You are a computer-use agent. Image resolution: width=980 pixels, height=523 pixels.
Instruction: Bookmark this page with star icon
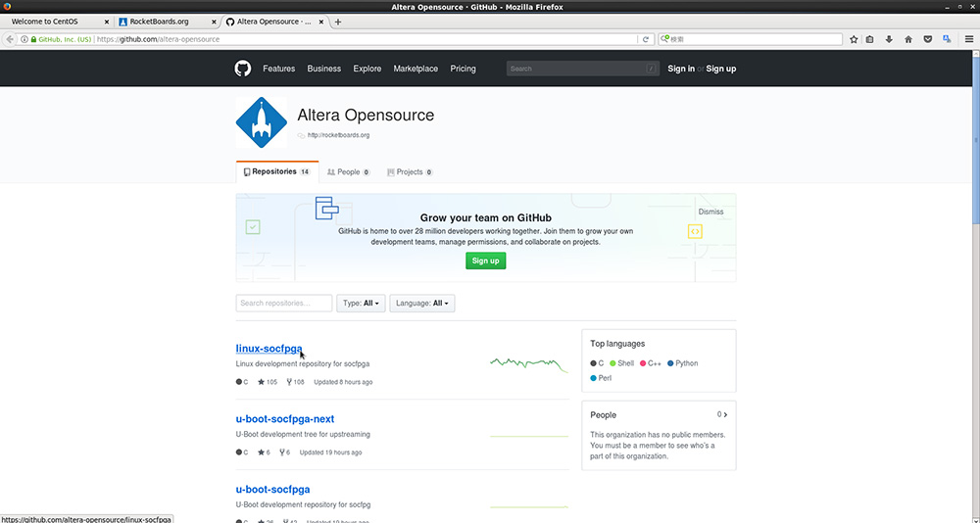point(854,39)
